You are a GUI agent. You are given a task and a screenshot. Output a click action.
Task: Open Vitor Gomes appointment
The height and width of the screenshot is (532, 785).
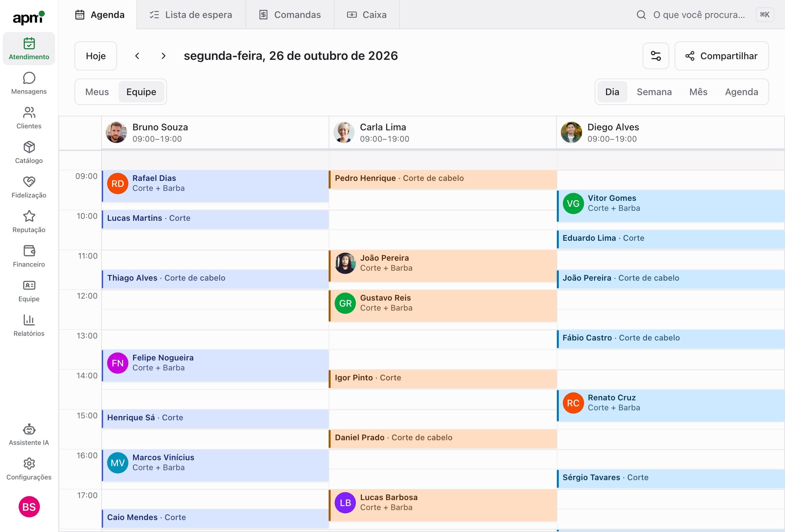671,206
